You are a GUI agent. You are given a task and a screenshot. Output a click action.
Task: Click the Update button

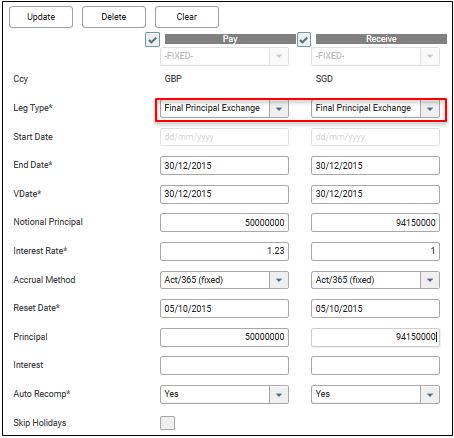[41, 17]
